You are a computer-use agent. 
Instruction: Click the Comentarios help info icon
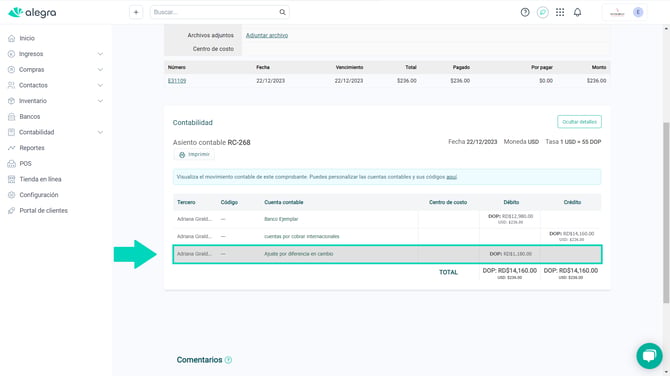click(x=229, y=360)
